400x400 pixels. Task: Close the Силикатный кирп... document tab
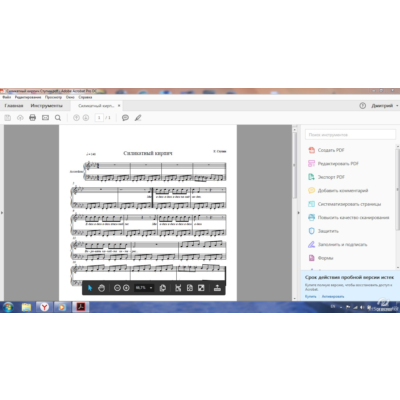click(x=119, y=106)
